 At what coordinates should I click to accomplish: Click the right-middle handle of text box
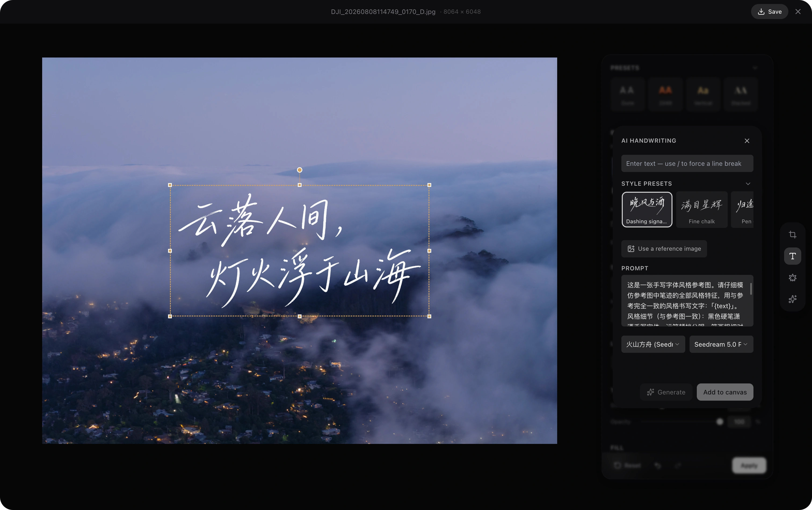tap(429, 251)
